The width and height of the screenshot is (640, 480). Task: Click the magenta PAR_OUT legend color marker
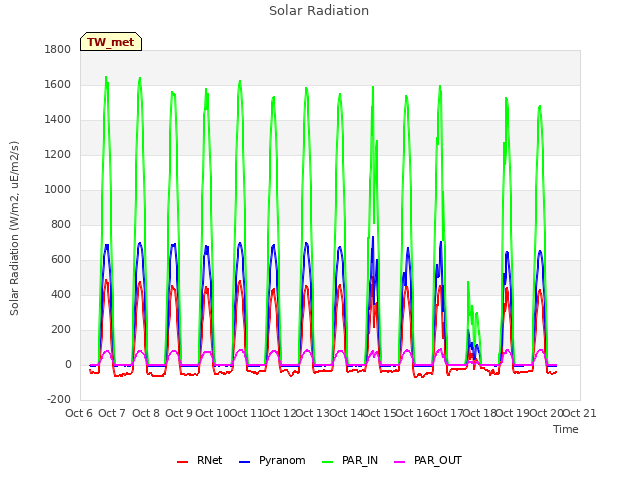(400, 462)
